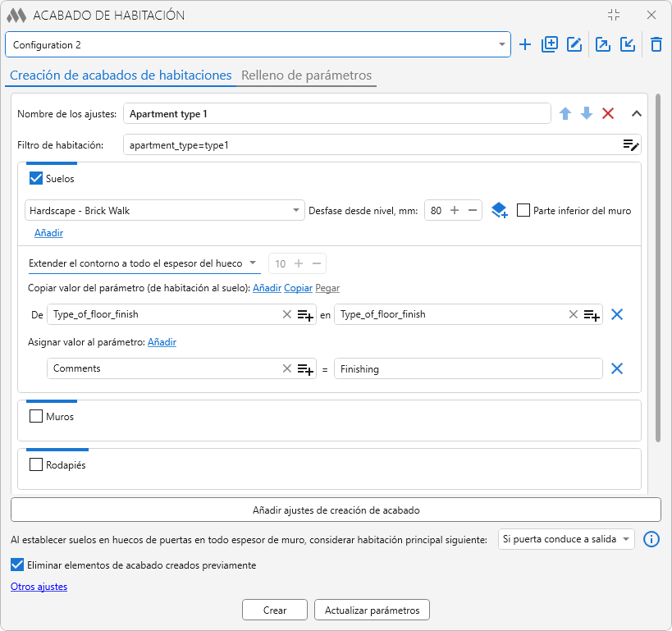Uncheck the Suelos checkbox

point(36,178)
